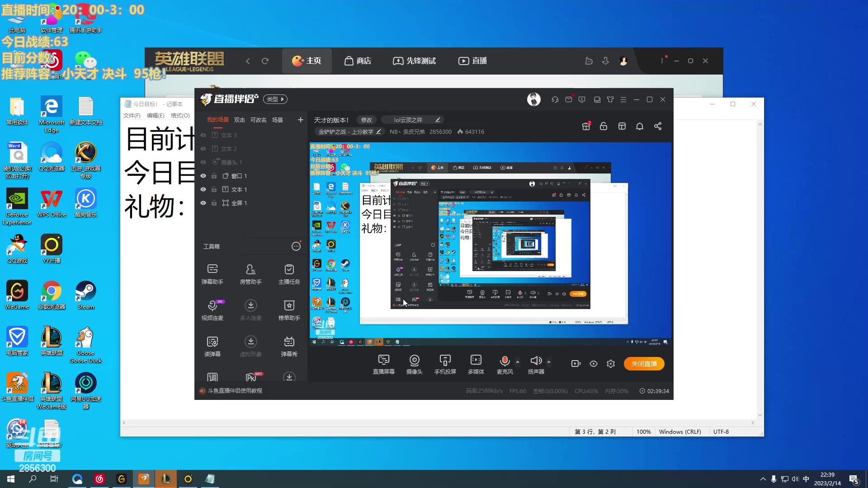Open the 直播 tab in the League client
868x488 pixels.
click(x=473, y=61)
